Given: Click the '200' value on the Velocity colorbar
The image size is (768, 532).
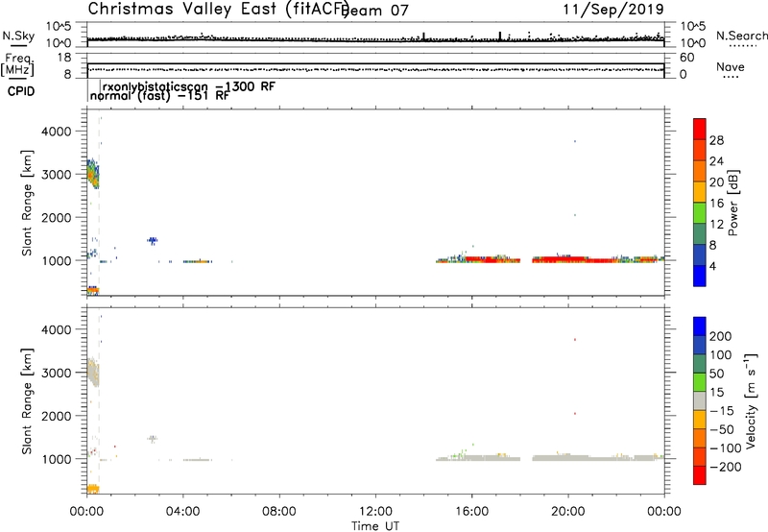Looking at the screenshot, I should click(x=721, y=336).
